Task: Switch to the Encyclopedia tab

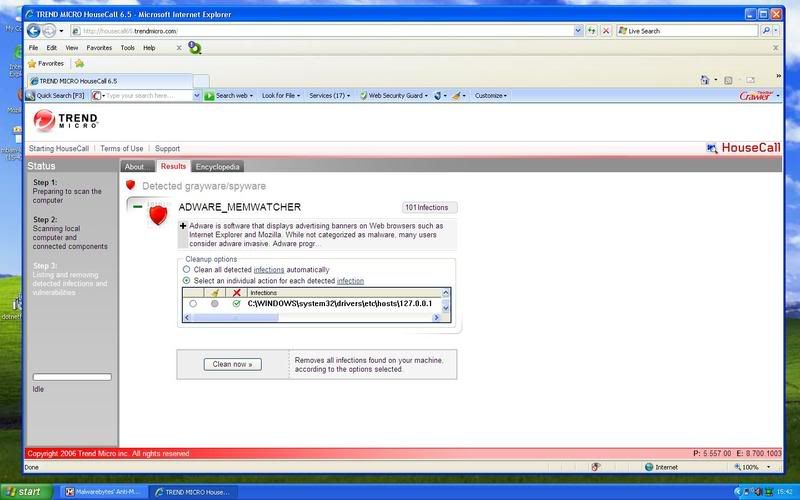Action: point(217,166)
